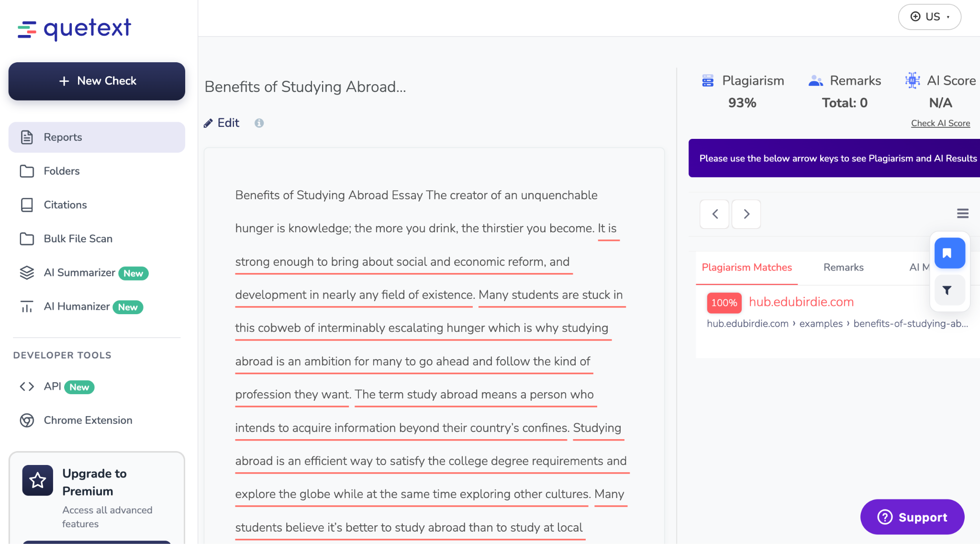Click the Check AI Score link
980x544 pixels.
pos(940,123)
